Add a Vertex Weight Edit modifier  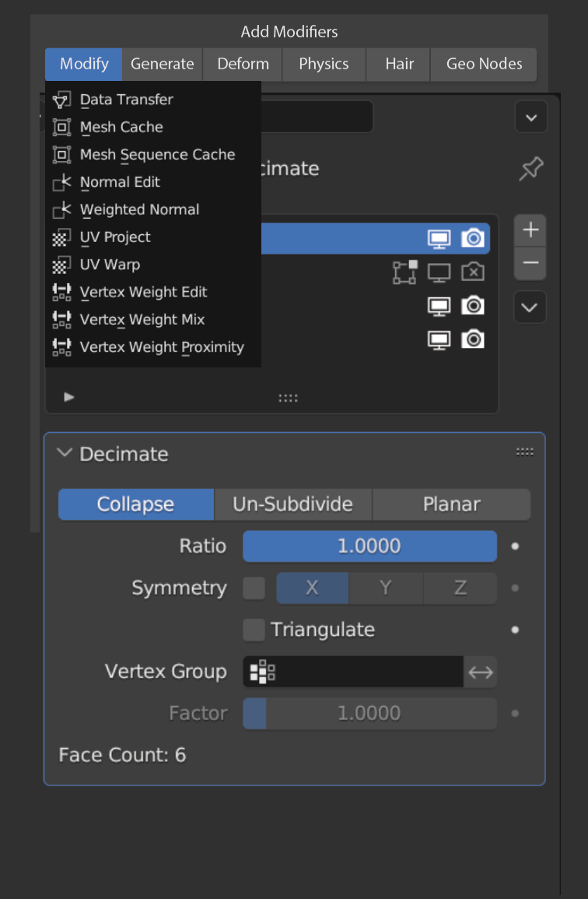[153, 292]
